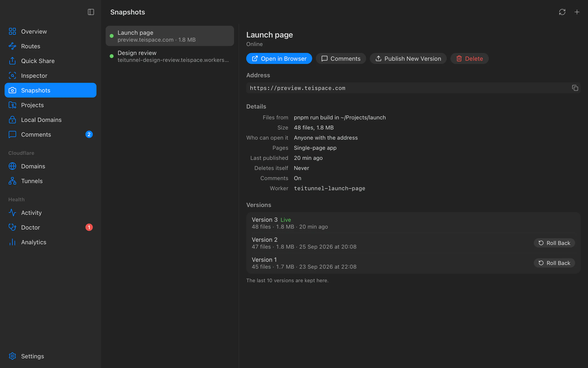
Task: Open the Projects section
Action: 51,105
